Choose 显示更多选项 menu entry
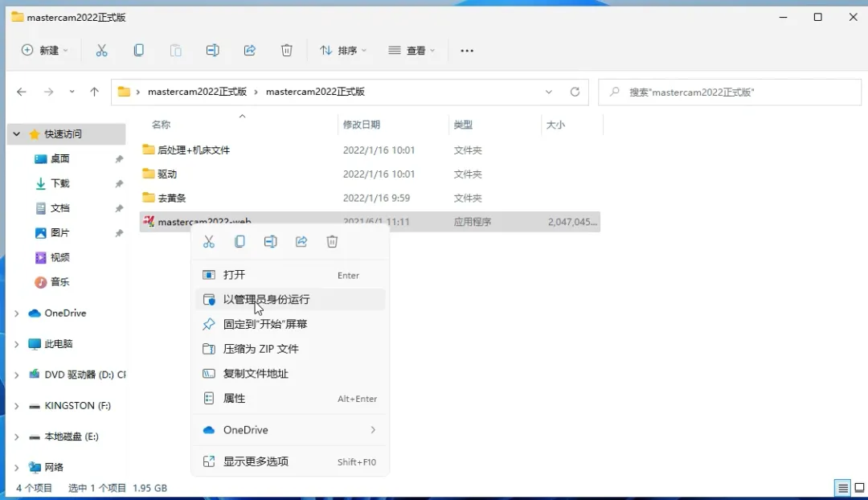The height and width of the screenshot is (500, 868). [290, 461]
